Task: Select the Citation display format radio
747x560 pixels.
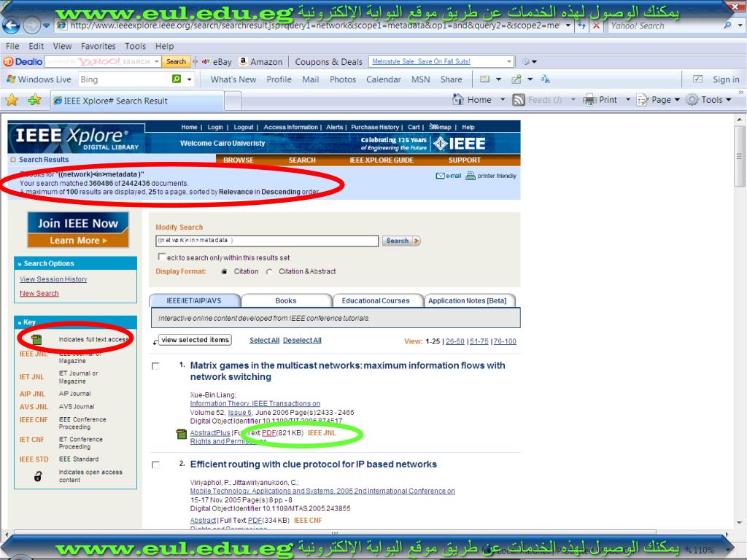Action: pyautogui.click(x=225, y=271)
